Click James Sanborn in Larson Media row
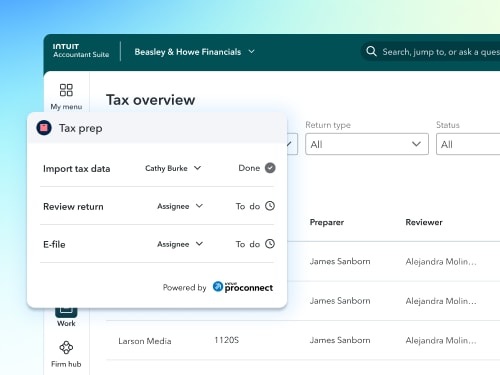 coord(340,340)
